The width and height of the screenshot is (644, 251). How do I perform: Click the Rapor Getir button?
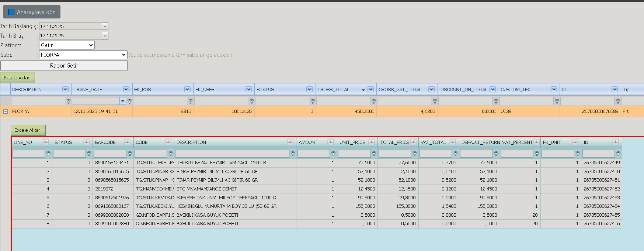pyautogui.click(x=64, y=65)
